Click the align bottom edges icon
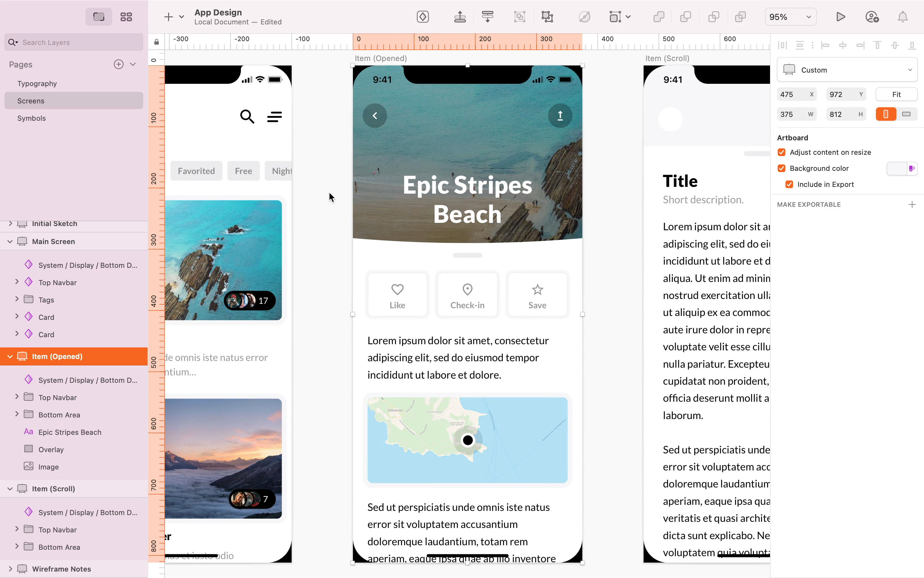 pyautogui.click(x=912, y=46)
